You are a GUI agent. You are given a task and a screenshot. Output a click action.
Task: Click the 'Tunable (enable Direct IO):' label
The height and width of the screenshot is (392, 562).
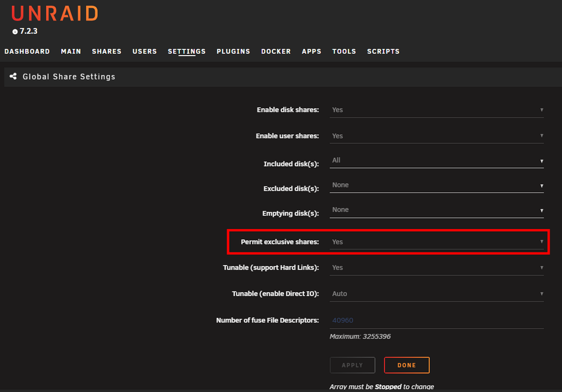[275, 294]
